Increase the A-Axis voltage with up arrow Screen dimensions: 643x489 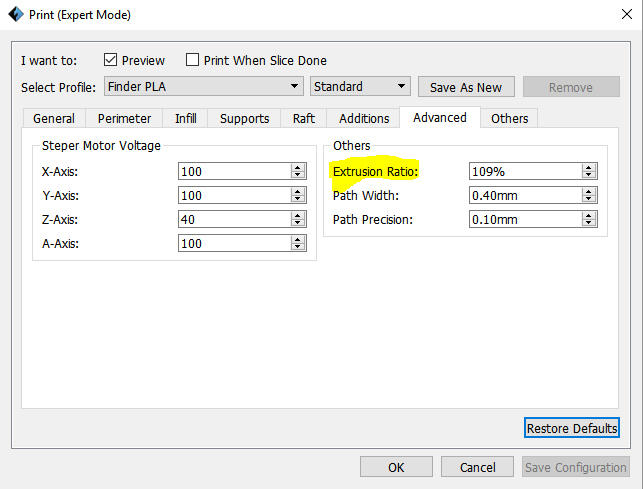pos(297,239)
